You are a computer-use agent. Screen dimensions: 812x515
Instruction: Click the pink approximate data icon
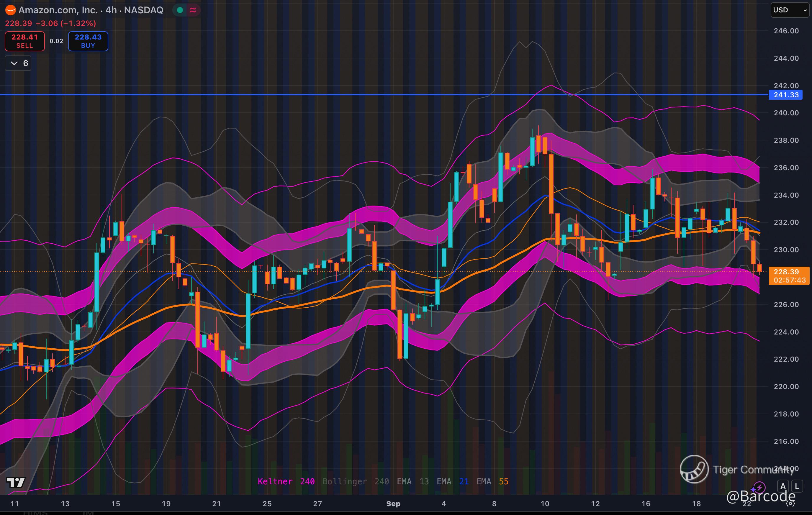tap(193, 10)
